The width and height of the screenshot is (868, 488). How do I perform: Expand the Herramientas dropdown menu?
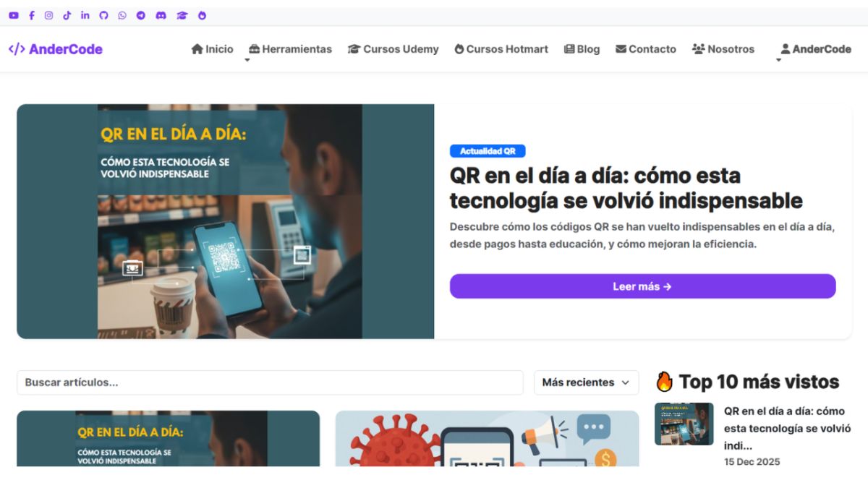click(290, 49)
